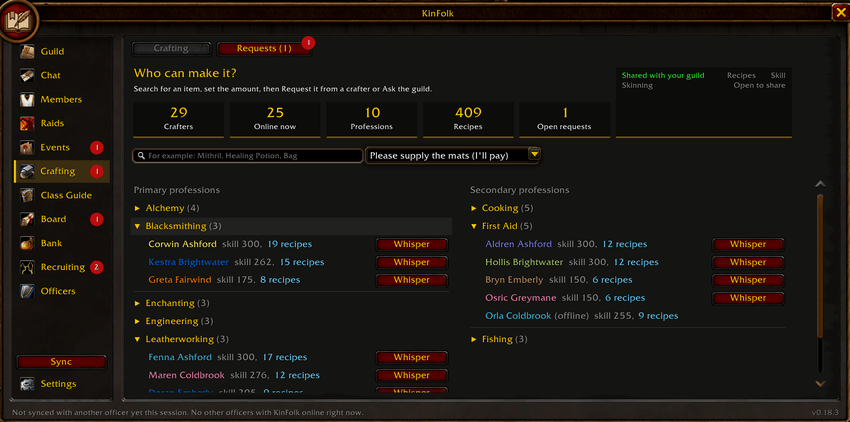Click the Events notification badge

click(96, 147)
